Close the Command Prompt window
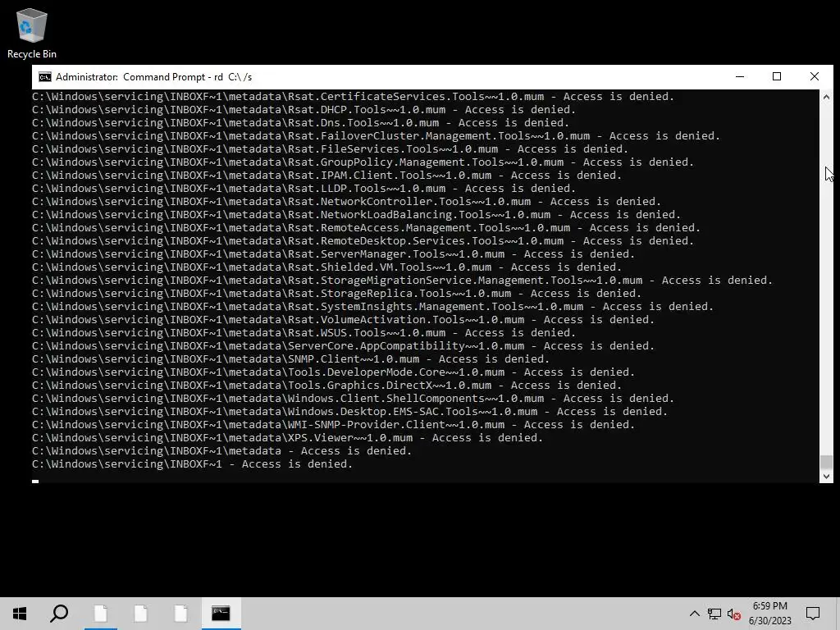The height and width of the screenshot is (630, 840). click(x=815, y=76)
